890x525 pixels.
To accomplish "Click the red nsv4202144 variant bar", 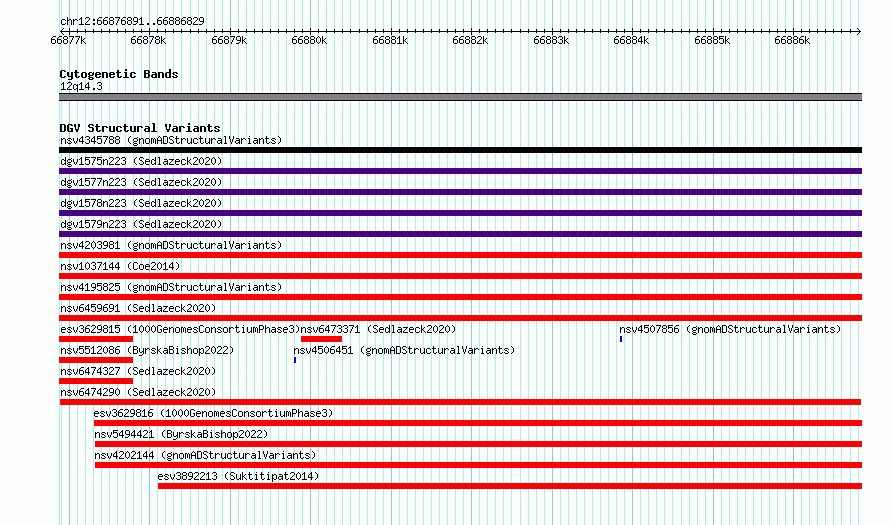I will pyautogui.click(x=478, y=465).
